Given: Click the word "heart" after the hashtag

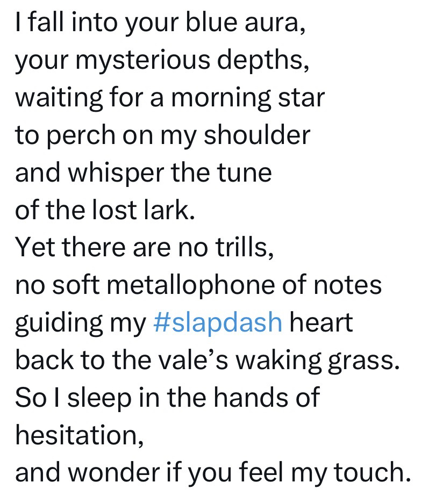Looking at the screenshot, I should point(321,323).
